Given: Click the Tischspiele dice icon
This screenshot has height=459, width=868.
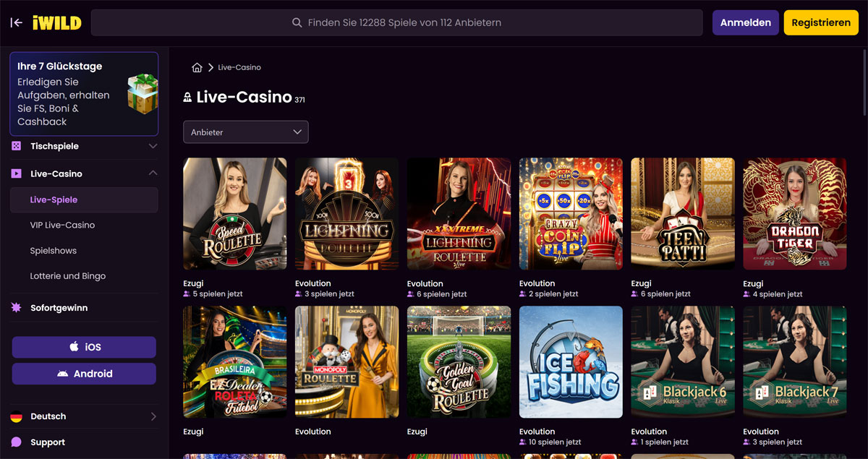Looking at the screenshot, I should pos(16,146).
